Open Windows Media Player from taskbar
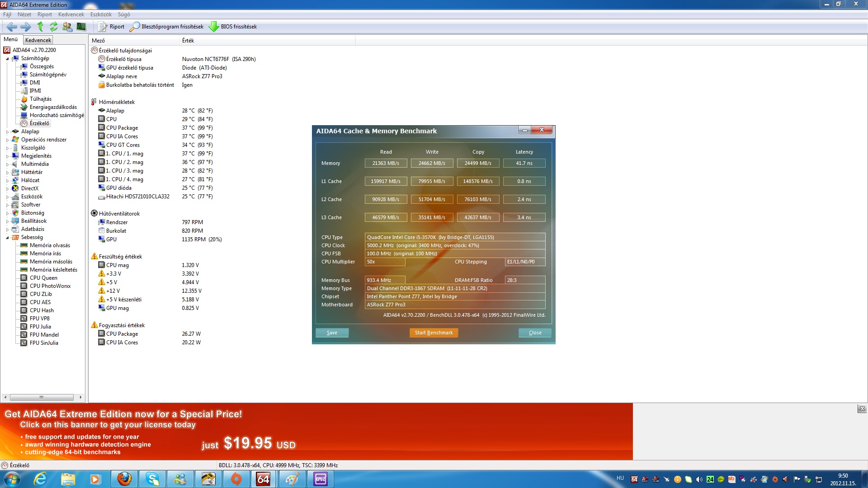Image resolution: width=868 pixels, height=488 pixels. point(95,479)
